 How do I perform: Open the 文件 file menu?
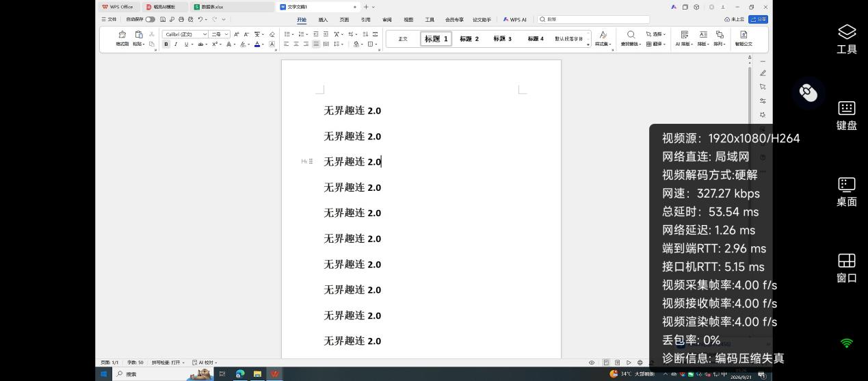[109, 19]
